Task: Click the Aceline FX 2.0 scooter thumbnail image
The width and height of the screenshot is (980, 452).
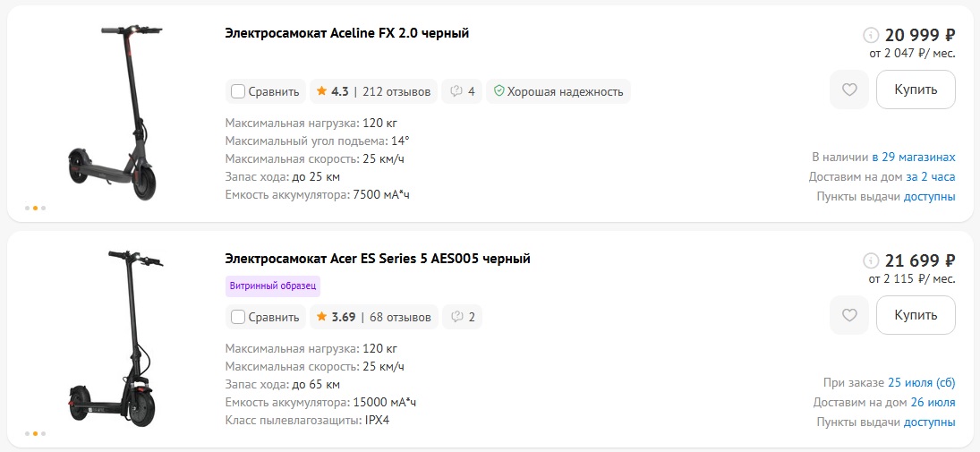Action: click(x=115, y=113)
